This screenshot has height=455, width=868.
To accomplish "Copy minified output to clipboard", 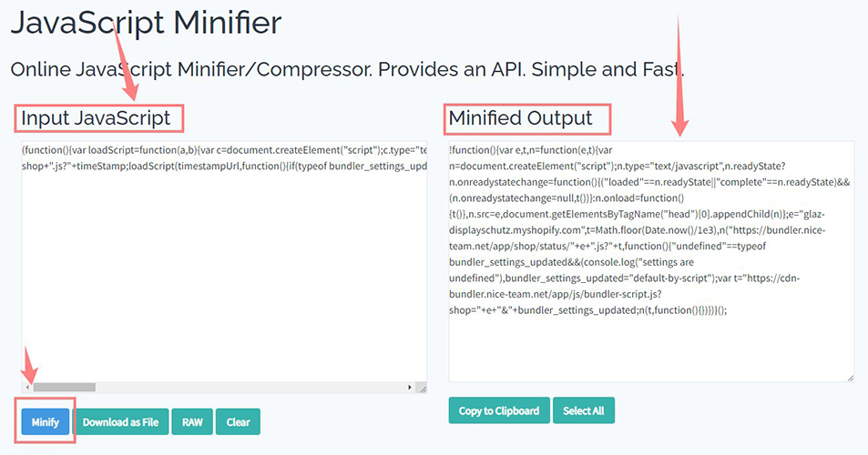I will pos(499,410).
